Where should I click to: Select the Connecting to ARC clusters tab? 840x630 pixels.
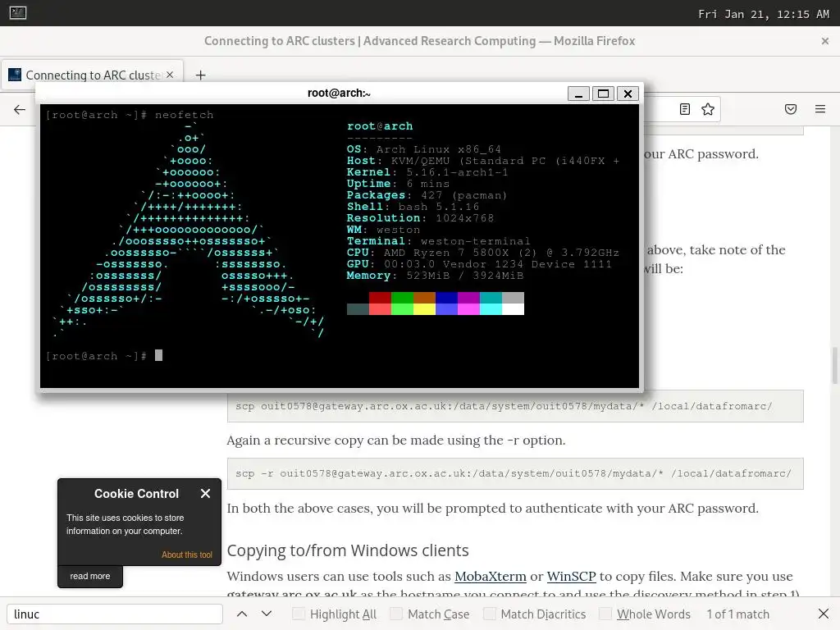click(92, 75)
